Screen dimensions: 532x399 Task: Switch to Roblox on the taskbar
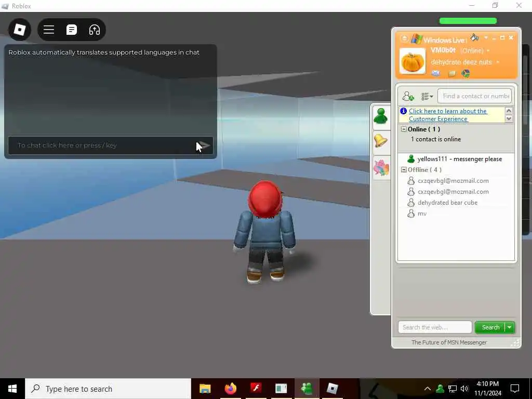pos(332,389)
